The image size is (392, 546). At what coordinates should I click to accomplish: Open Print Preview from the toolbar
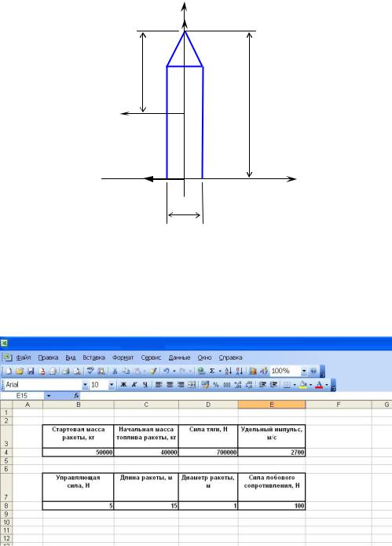[x=77, y=371]
